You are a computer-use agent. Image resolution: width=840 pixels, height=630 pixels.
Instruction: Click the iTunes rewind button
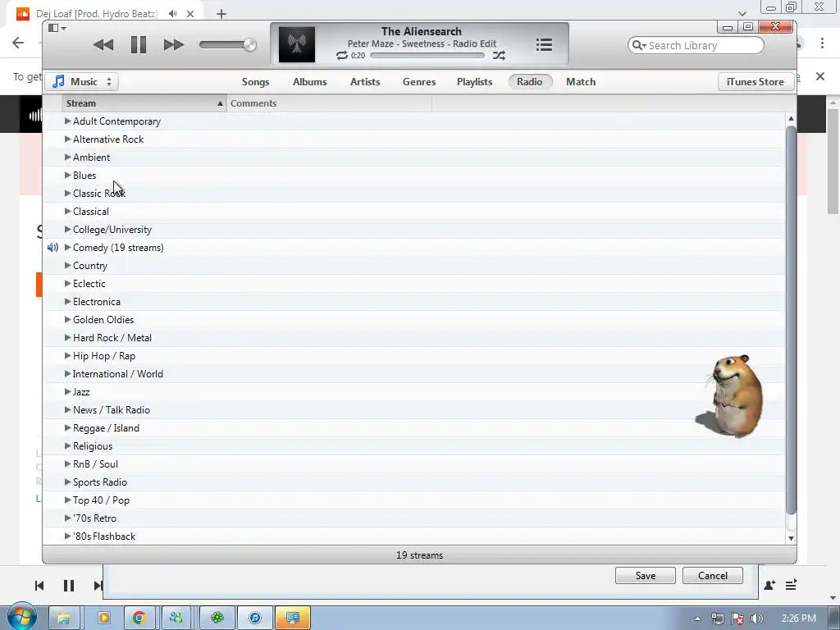pyautogui.click(x=103, y=45)
